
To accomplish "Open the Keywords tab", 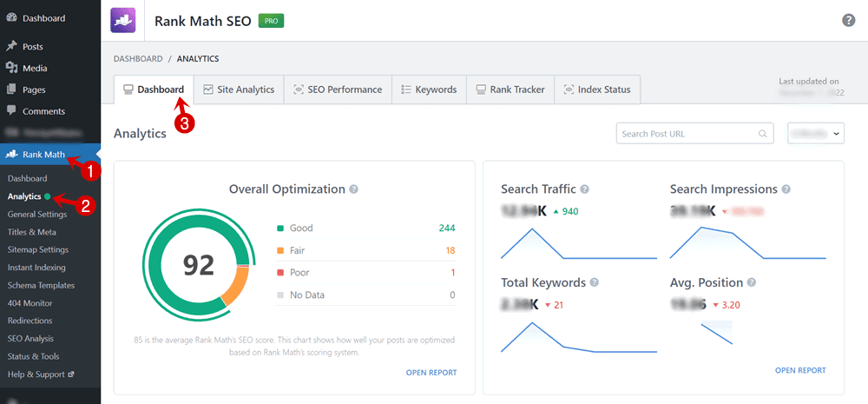I will point(429,89).
